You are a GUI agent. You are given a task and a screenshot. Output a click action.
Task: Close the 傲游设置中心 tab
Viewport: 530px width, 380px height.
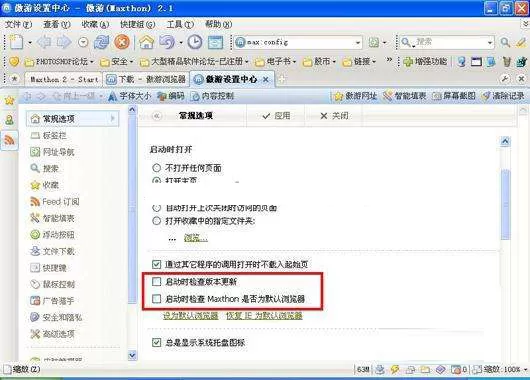(x=266, y=79)
